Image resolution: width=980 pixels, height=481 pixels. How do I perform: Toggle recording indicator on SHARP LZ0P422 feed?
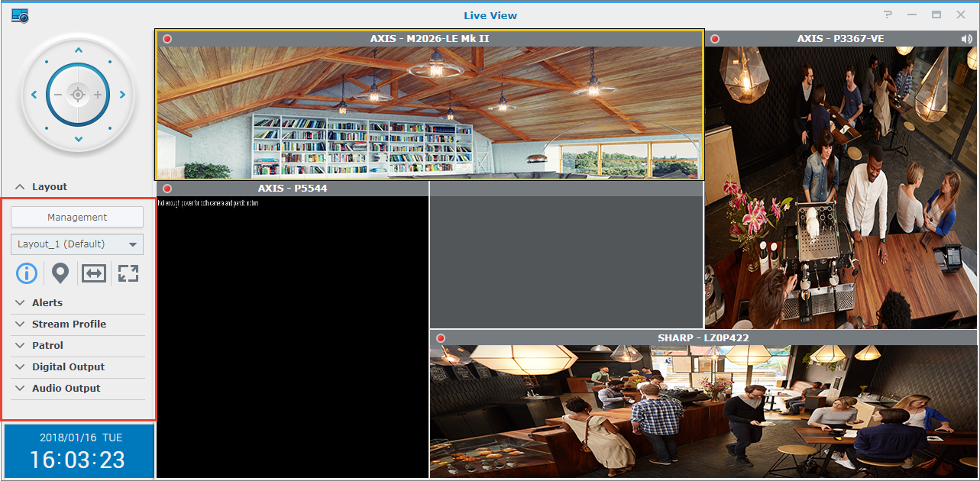(441, 337)
